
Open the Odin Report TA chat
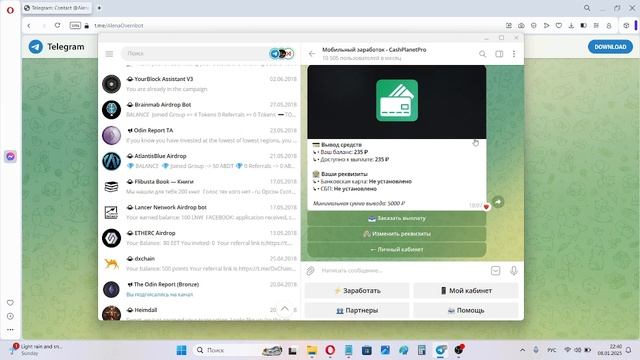pos(199,136)
